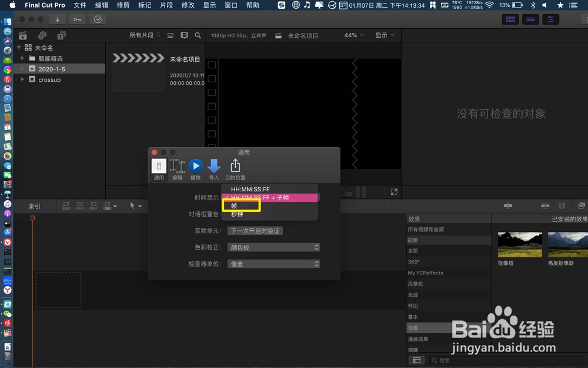Click connect clip to storyline icon
The width and height of the screenshot is (588, 368).
pos(66,205)
